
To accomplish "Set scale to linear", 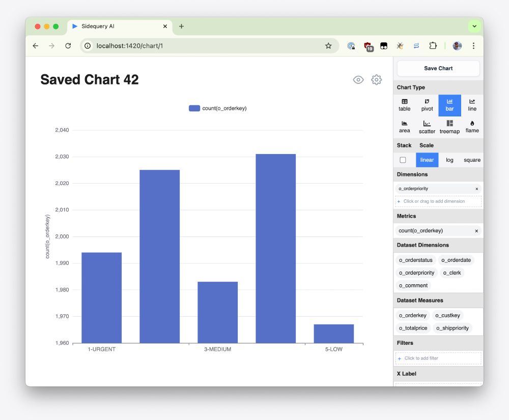I will pyautogui.click(x=427, y=160).
